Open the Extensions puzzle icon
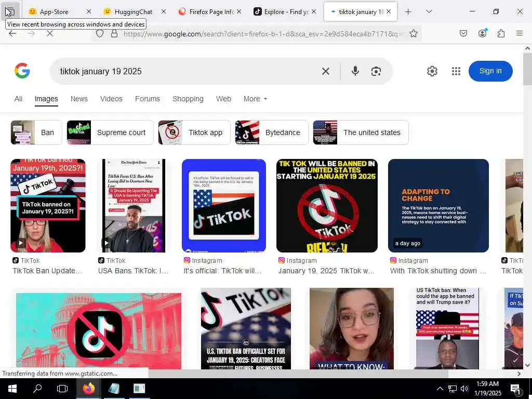This screenshot has width=532, height=399. pos(501,33)
